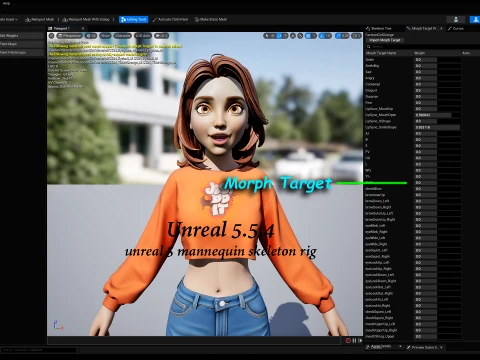Open the playback speed x1.0 dropdown
Image resolution: width=480 pixels, height=360 pixels.
[x=161, y=36]
